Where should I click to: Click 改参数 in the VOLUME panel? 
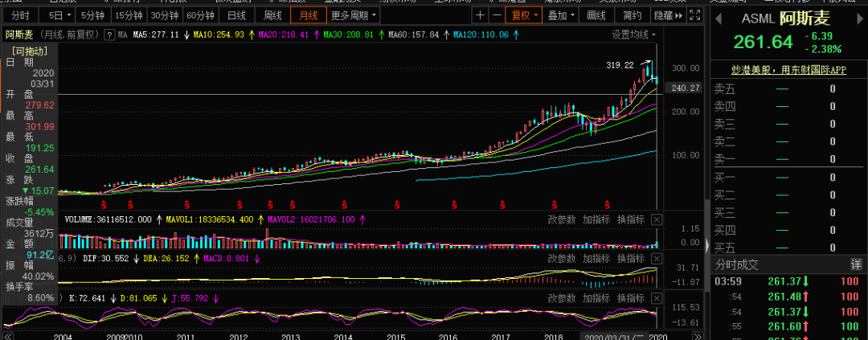[562, 219]
